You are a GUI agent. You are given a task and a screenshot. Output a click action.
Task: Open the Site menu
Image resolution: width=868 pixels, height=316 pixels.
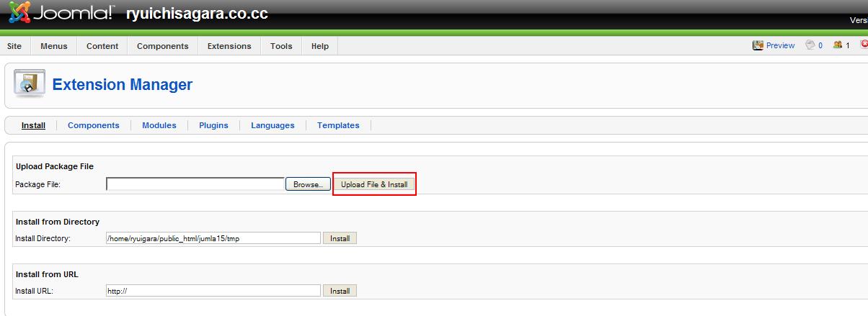(x=14, y=46)
